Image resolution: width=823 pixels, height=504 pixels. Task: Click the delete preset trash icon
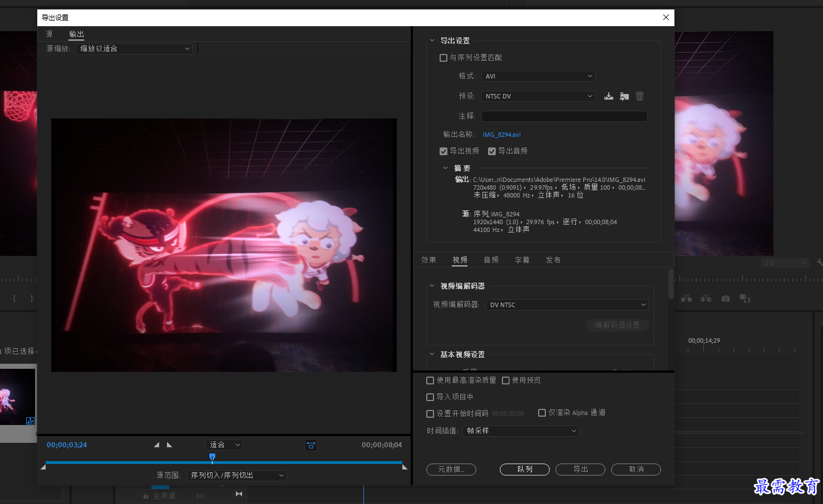(x=640, y=96)
